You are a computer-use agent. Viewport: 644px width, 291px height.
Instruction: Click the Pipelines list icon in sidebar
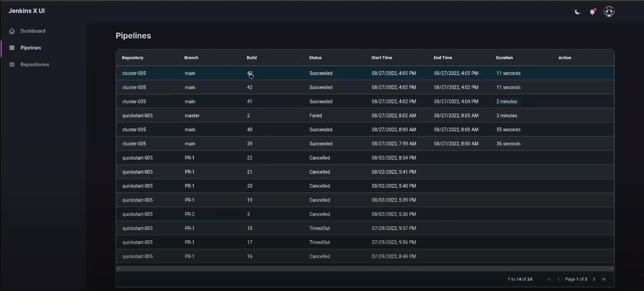pyautogui.click(x=12, y=47)
